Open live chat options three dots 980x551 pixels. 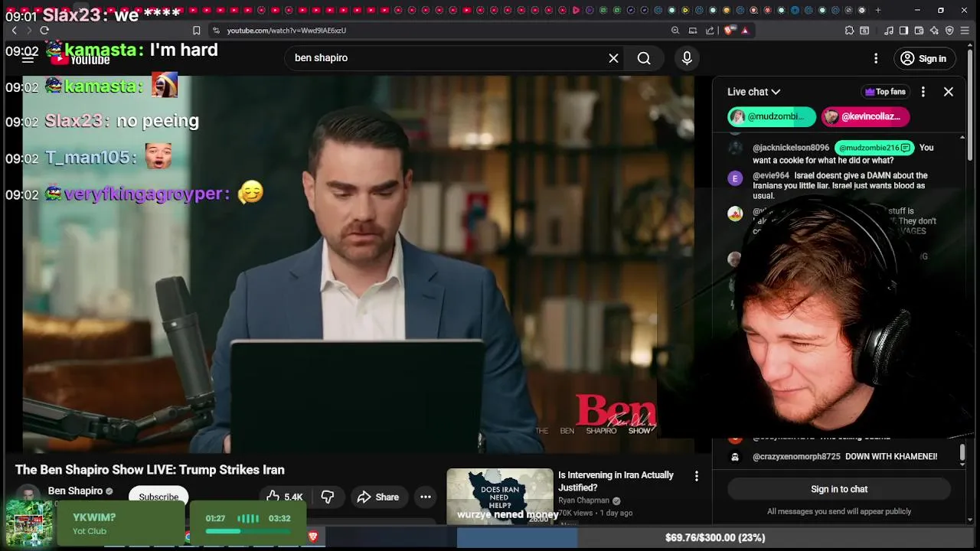(x=923, y=92)
